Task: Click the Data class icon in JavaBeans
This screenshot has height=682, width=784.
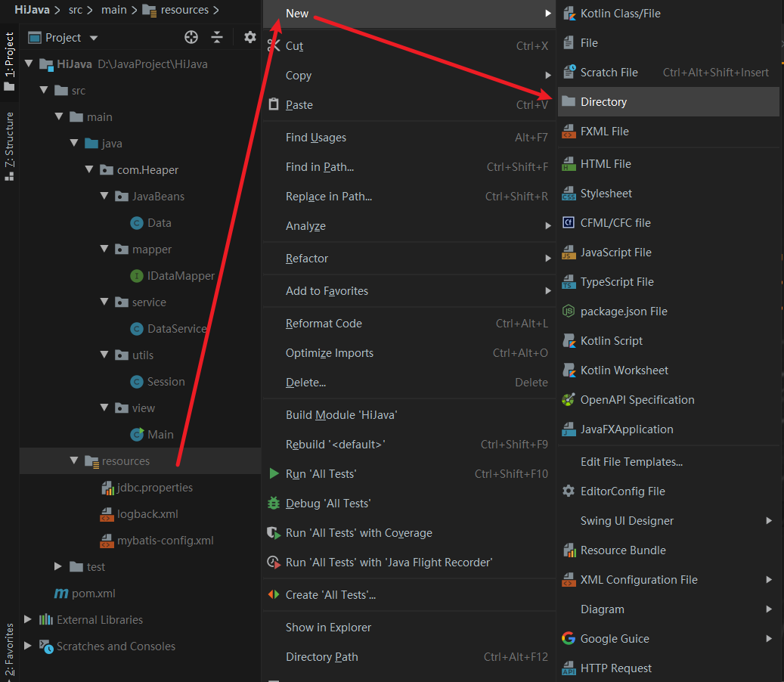Action: pyautogui.click(x=137, y=223)
